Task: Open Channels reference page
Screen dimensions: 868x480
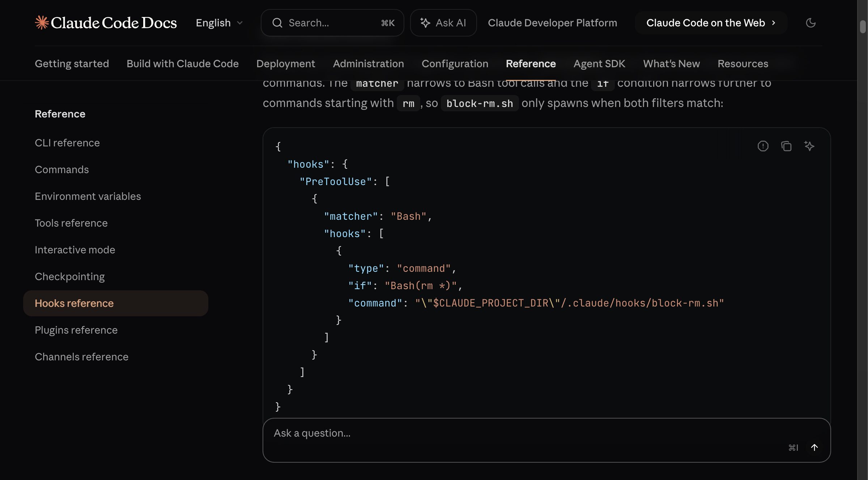Action: coord(82,357)
